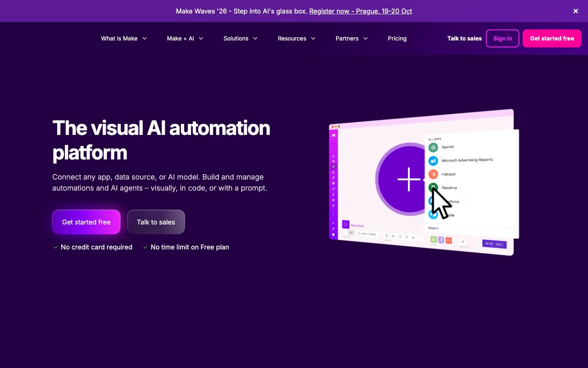
Task: Expand the What is Make menu
Action: pyautogui.click(x=124, y=38)
